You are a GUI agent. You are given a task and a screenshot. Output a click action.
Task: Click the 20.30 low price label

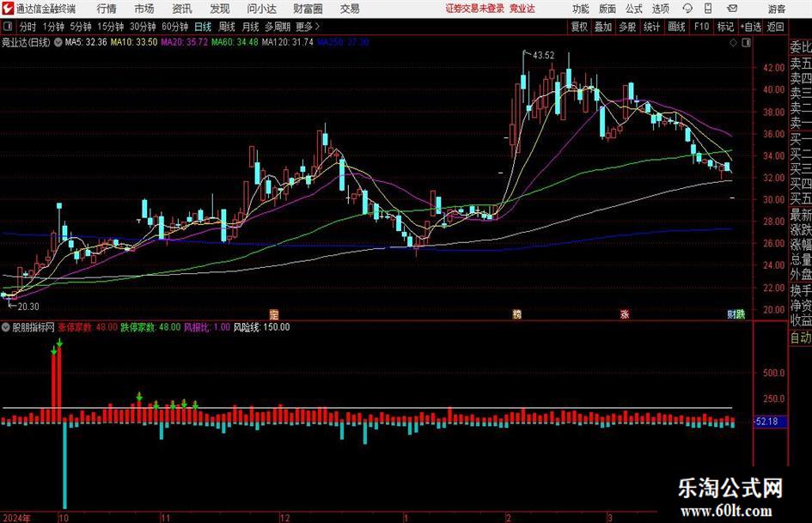click(x=28, y=307)
